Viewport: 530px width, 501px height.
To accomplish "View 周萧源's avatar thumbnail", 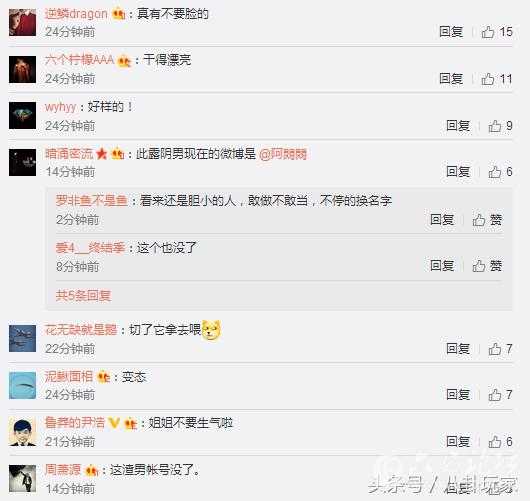I will coord(22,479).
